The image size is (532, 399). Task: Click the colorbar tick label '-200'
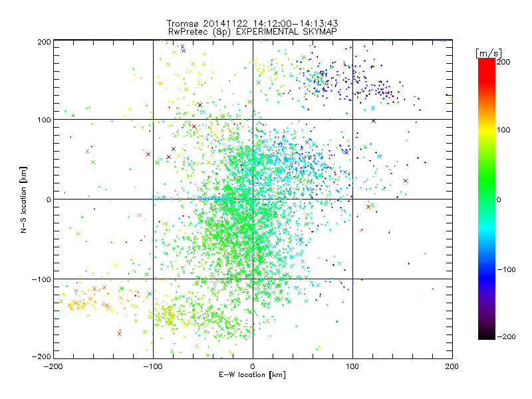coord(506,336)
